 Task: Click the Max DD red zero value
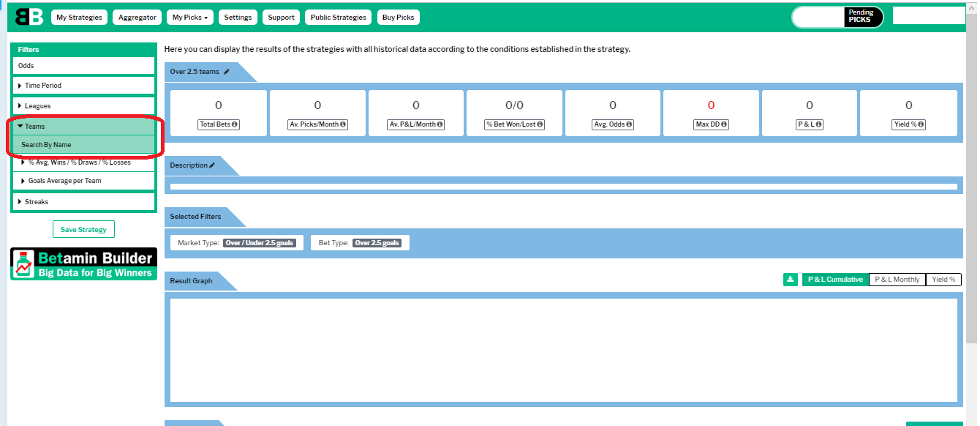tap(711, 105)
